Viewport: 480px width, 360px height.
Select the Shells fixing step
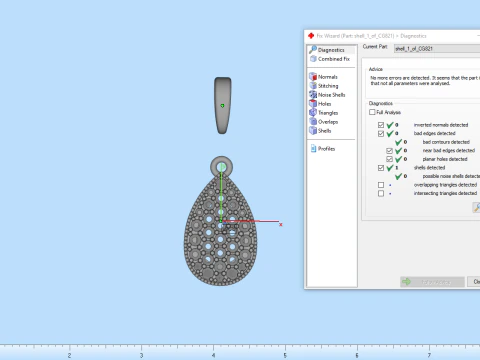(x=320, y=131)
